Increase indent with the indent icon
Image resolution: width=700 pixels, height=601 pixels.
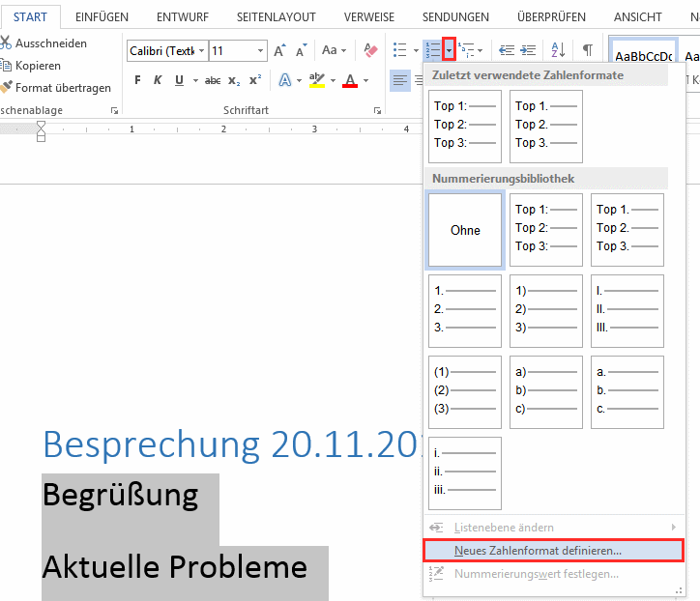(x=528, y=50)
